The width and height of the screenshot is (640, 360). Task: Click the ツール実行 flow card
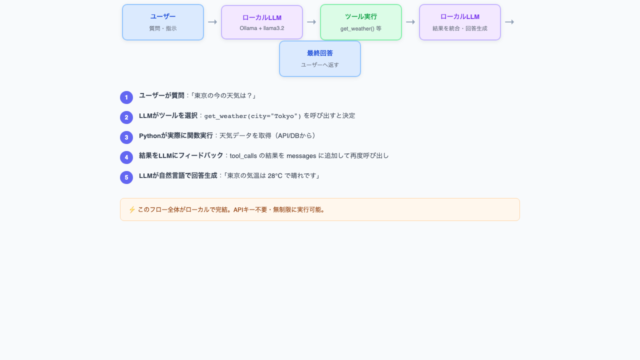[x=361, y=22]
